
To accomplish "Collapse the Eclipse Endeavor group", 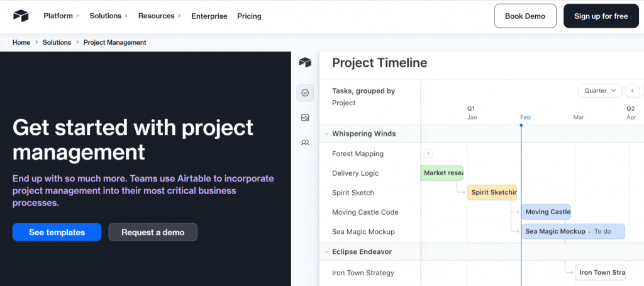I will coord(326,251).
